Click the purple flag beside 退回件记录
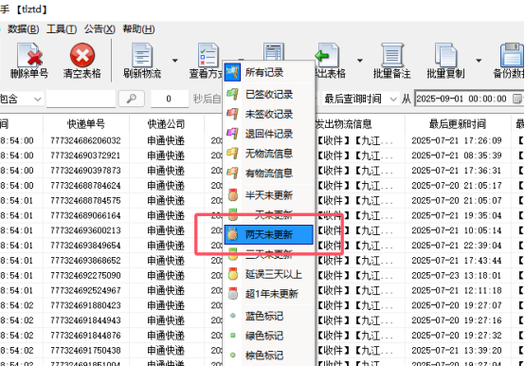The height and width of the screenshot is (366, 525). pos(233,134)
